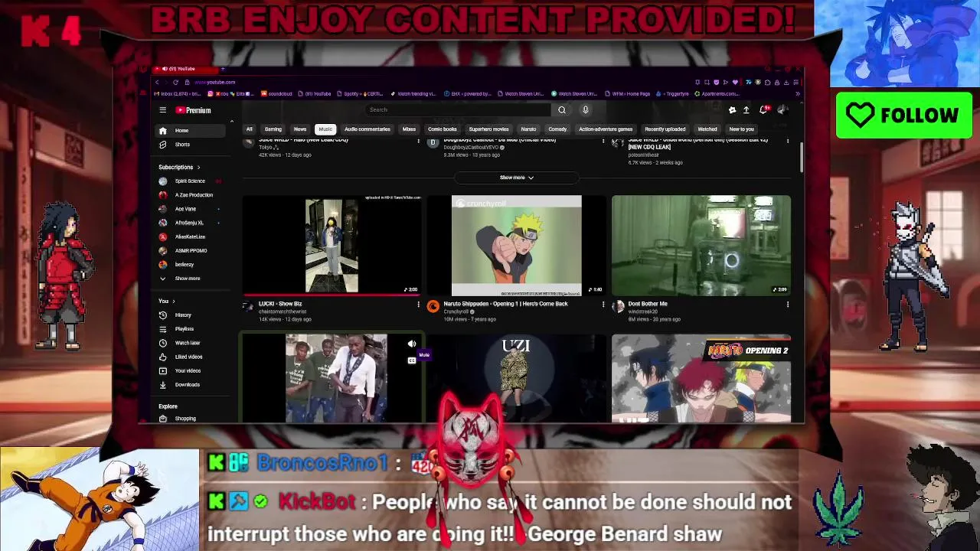Open the AfroSenju XL subscription

point(189,223)
